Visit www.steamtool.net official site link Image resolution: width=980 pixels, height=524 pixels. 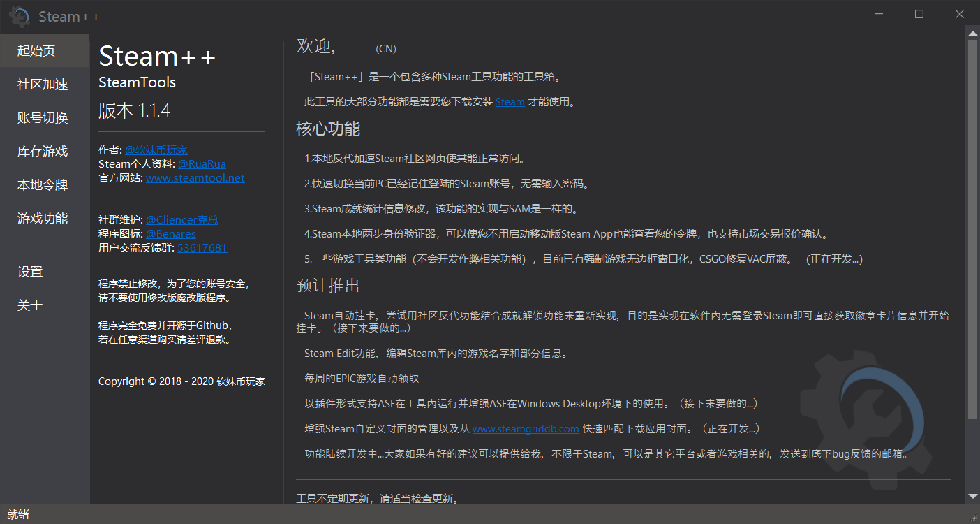[x=195, y=178]
